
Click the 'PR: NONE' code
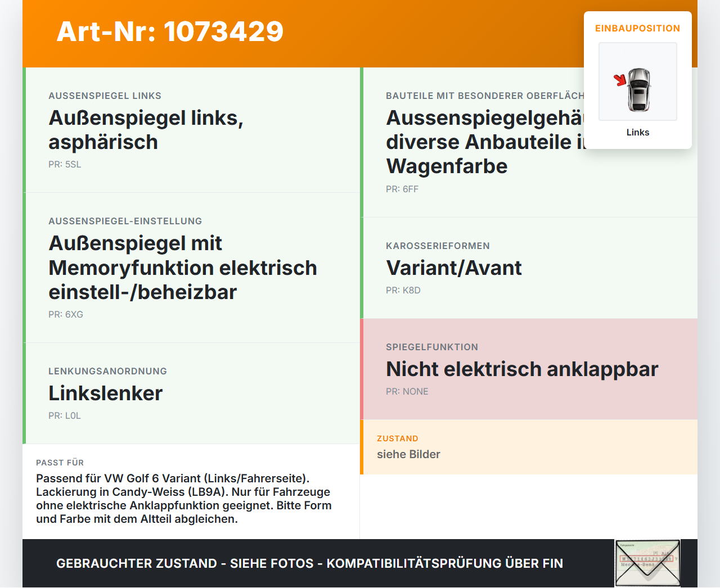tap(407, 391)
